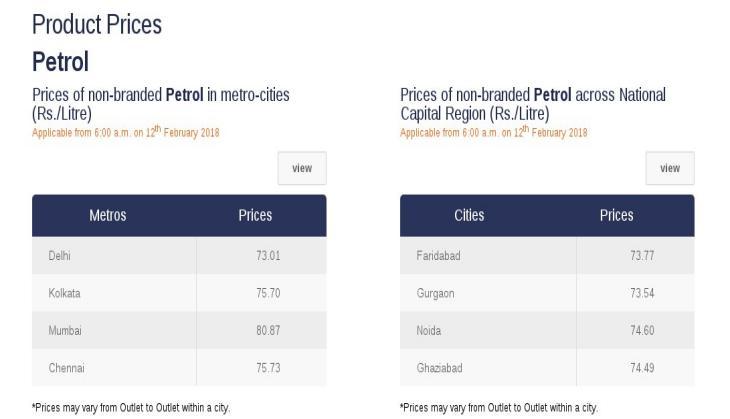Screen dimensions: 730x419
Task: Click the Ghaziabad row name
Action: click(439, 368)
